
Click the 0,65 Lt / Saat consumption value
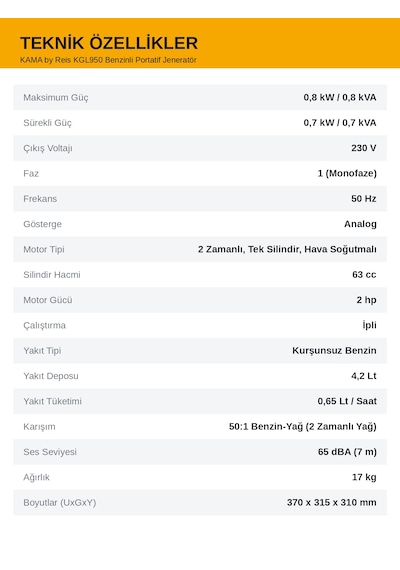347,401
